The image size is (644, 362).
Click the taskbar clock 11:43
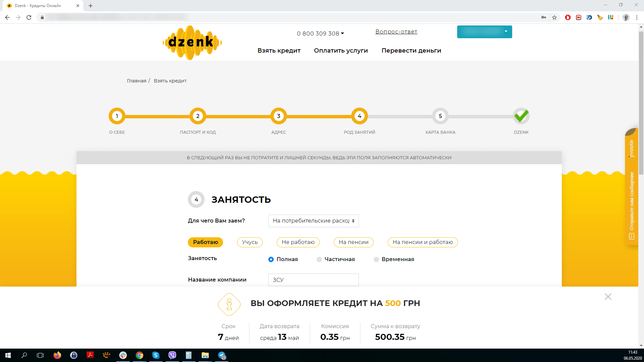(x=633, y=352)
